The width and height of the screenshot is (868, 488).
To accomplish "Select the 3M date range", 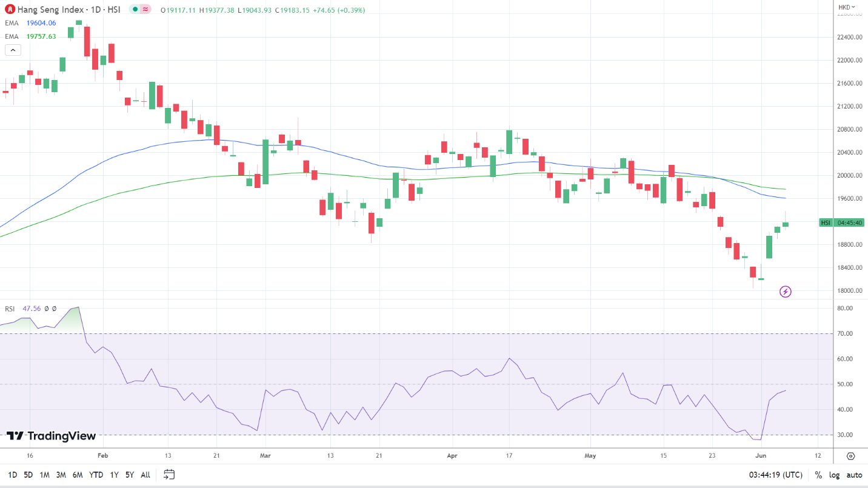I will point(61,475).
